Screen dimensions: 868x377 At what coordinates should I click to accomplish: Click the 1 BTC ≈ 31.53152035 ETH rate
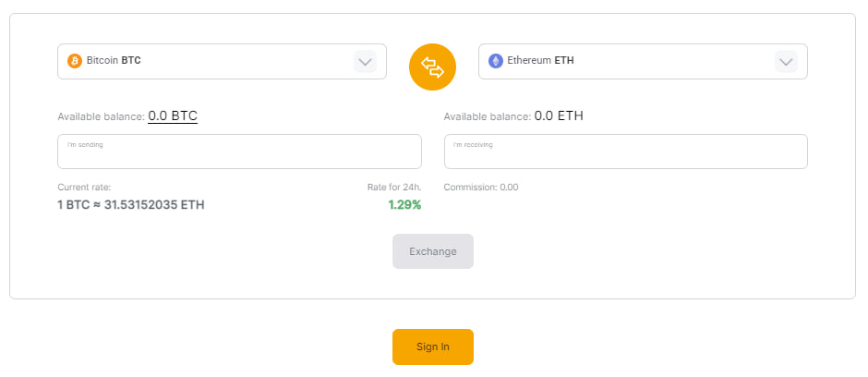click(x=131, y=205)
